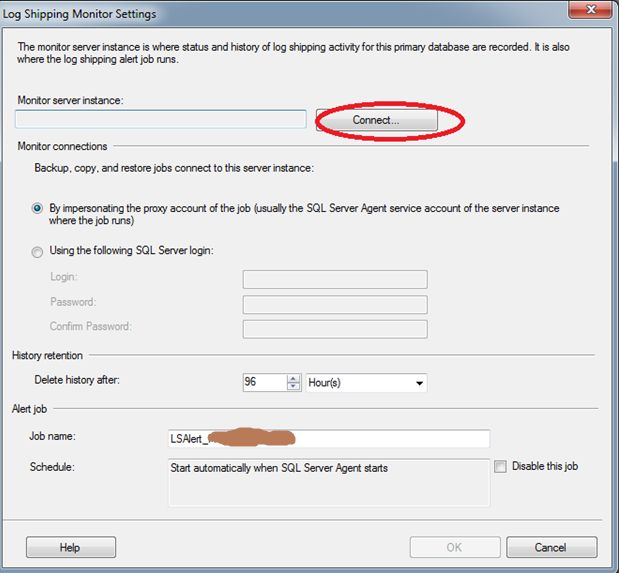Click the Job name LSAlert field
Image resolution: width=619 pixels, height=573 pixels.
pyautogui.click(x=329, y=438)
